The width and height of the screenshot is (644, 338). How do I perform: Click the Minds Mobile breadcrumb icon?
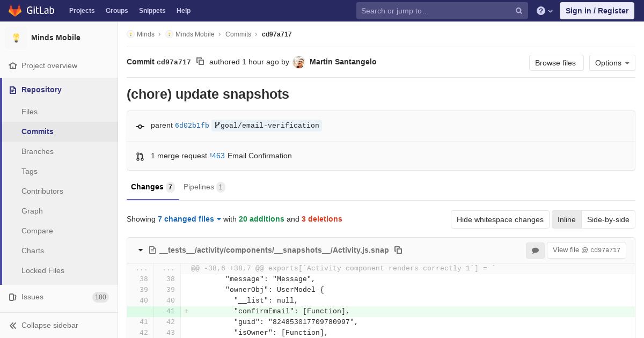pyautogui.click(x=169, y=34)
